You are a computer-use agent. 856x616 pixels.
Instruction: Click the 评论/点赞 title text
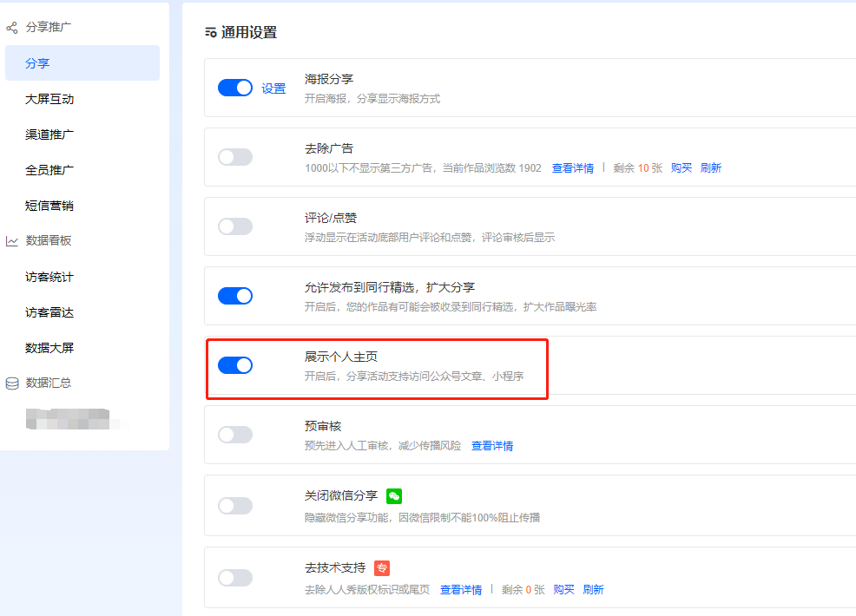(x=331, y=219)
